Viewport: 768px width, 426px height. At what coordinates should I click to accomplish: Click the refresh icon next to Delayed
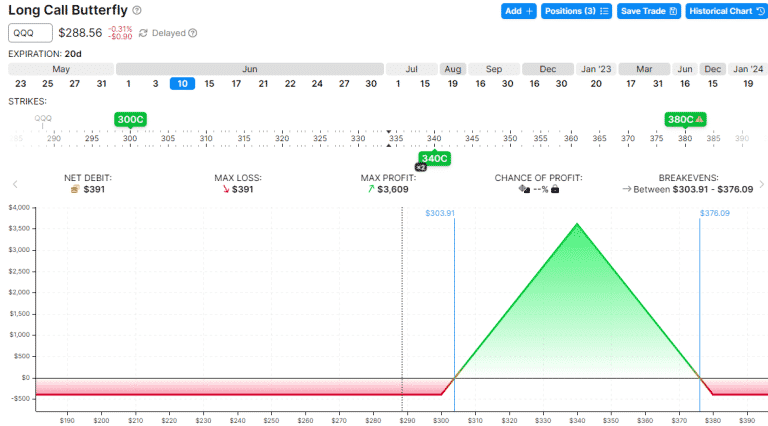(x=143, y=33)
